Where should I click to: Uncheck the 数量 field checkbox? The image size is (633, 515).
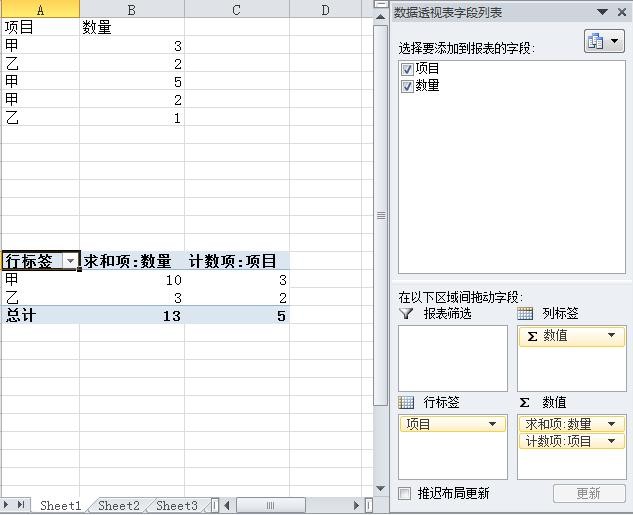coord(407,86)
